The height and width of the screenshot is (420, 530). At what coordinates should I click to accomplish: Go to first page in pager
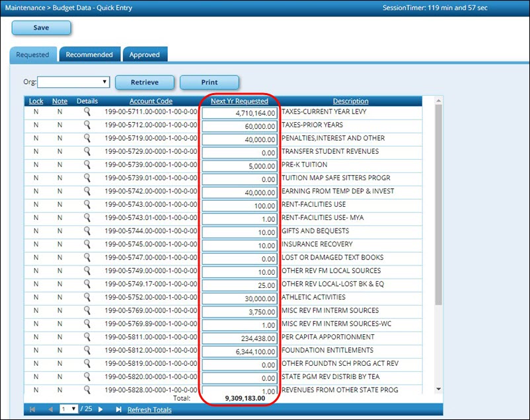pyautogui.click(x=32, y=409)
